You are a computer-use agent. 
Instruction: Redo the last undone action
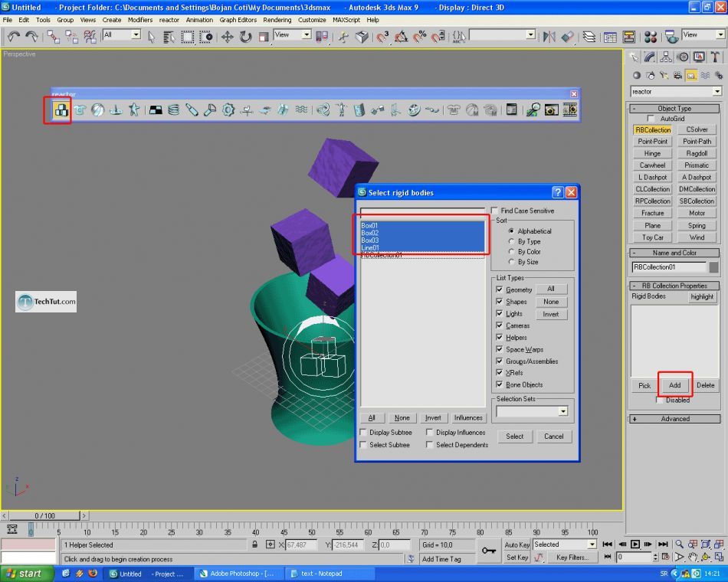coord(31,36)
